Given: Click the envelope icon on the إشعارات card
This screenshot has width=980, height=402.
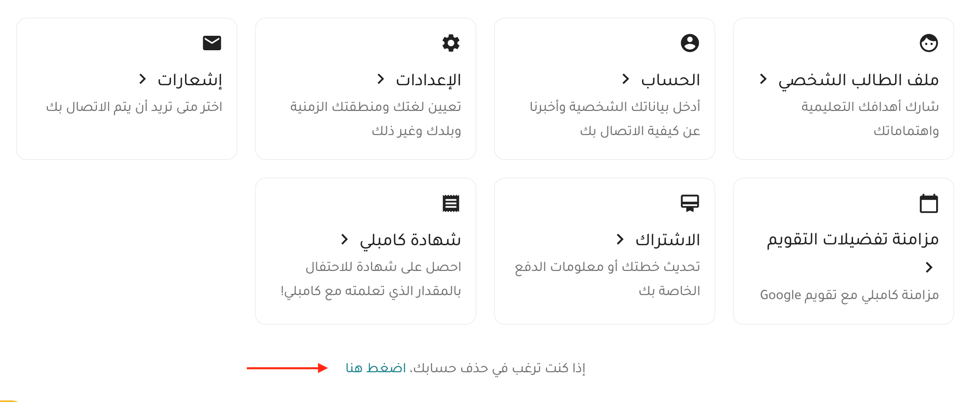Looking at the screenshot, I should pos(212,43).
